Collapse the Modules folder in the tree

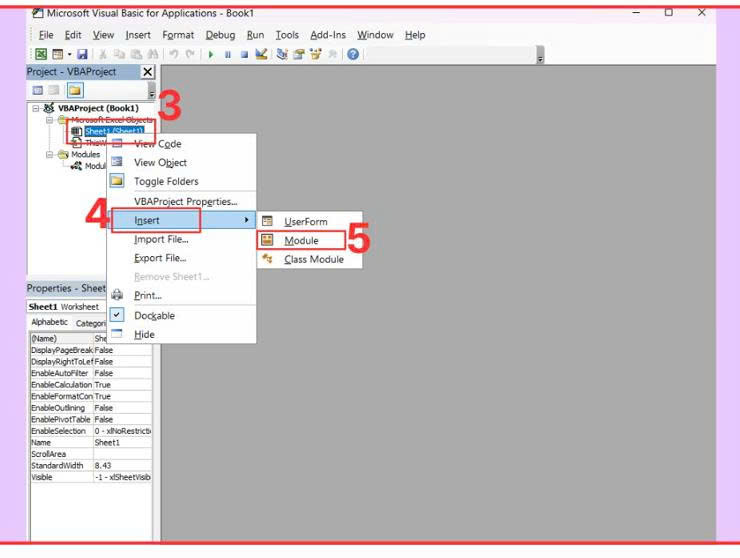pyautogui.click(x=48, y=155)
